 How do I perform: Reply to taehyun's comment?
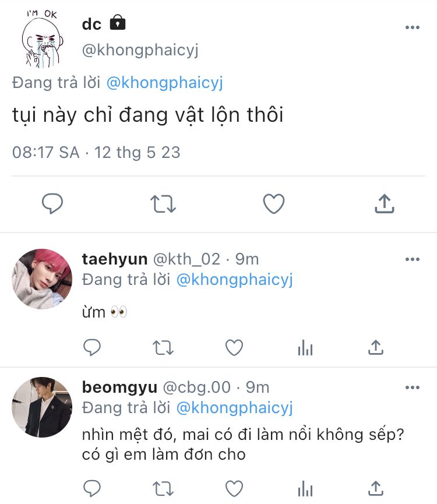tap(92, 347)
